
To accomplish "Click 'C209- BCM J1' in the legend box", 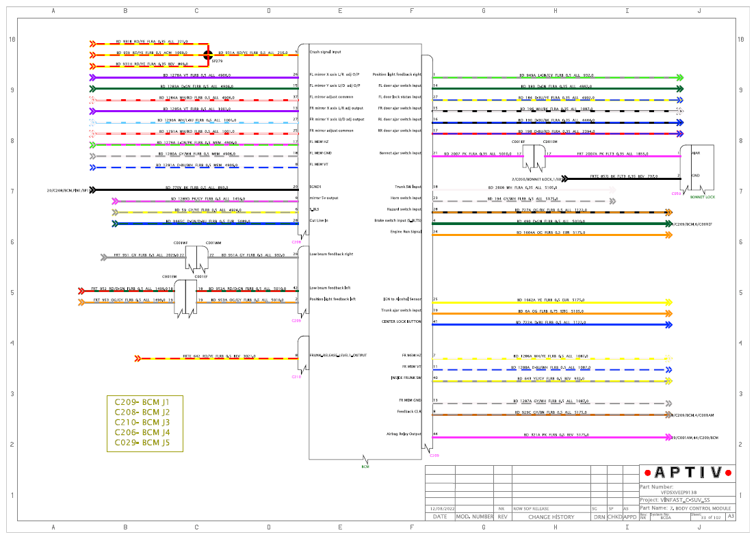I will [x=142, y=402].
